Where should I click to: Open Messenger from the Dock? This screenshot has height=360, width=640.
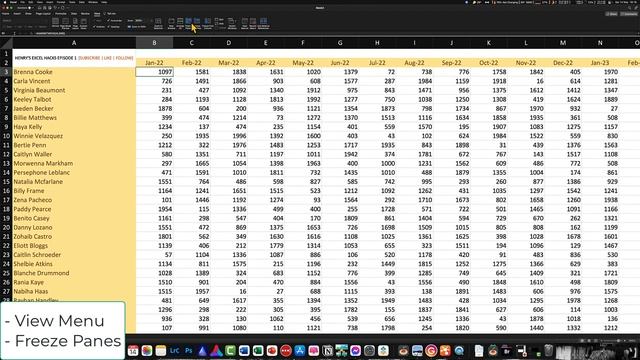[x=356, y=351]
